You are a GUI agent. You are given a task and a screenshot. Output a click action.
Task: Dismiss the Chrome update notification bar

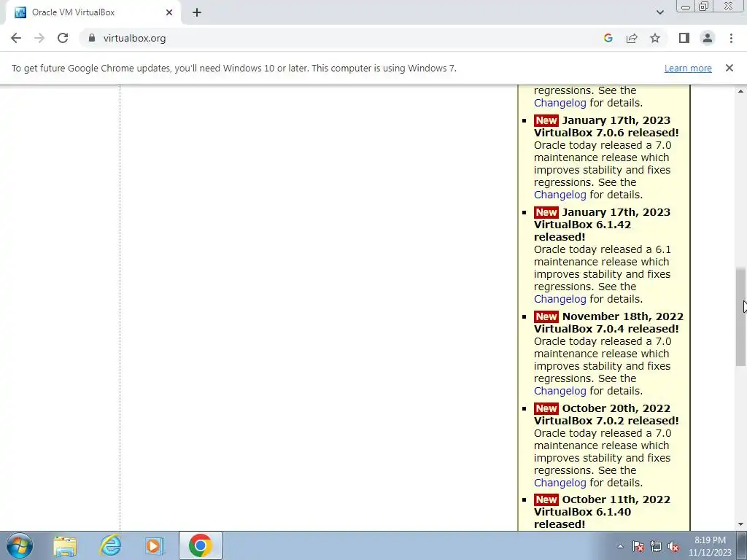pos(729,68)
